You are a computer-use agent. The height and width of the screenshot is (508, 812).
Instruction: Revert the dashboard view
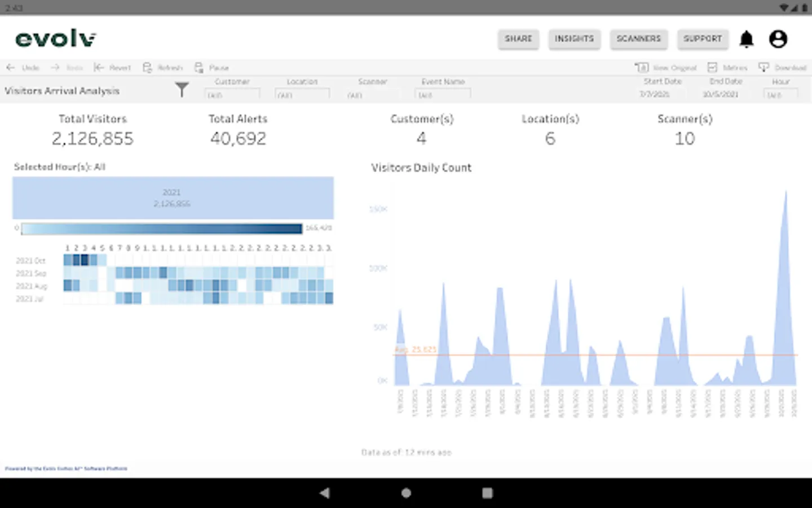[112, 68]
